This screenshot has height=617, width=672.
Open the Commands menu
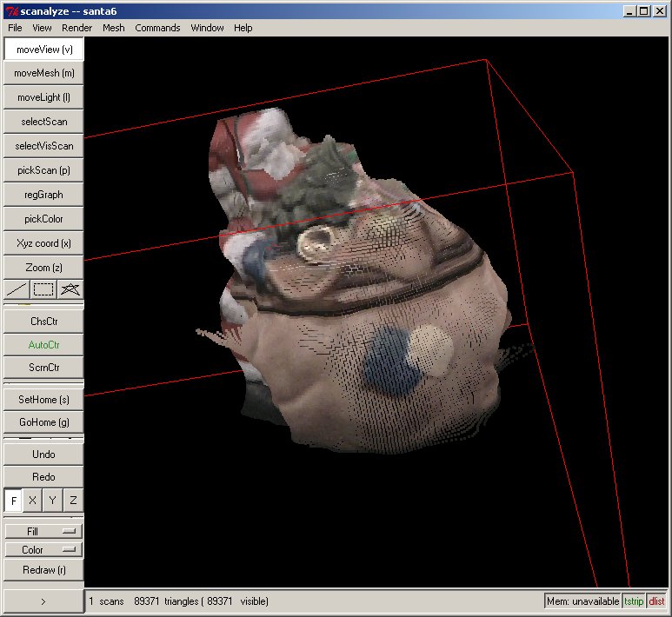point(157,28)
